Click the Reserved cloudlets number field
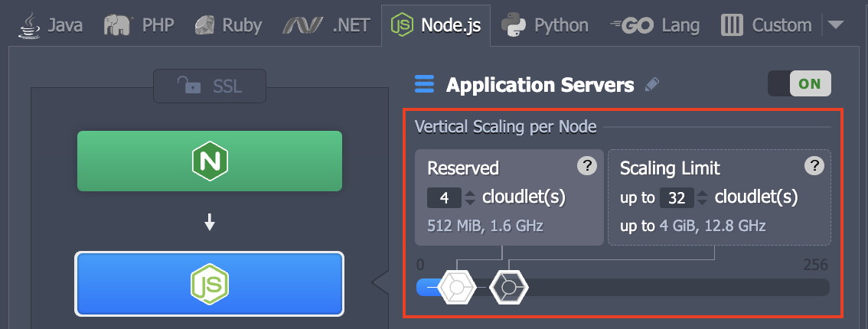This screenshot has height=329, width=868. point(445,198)
